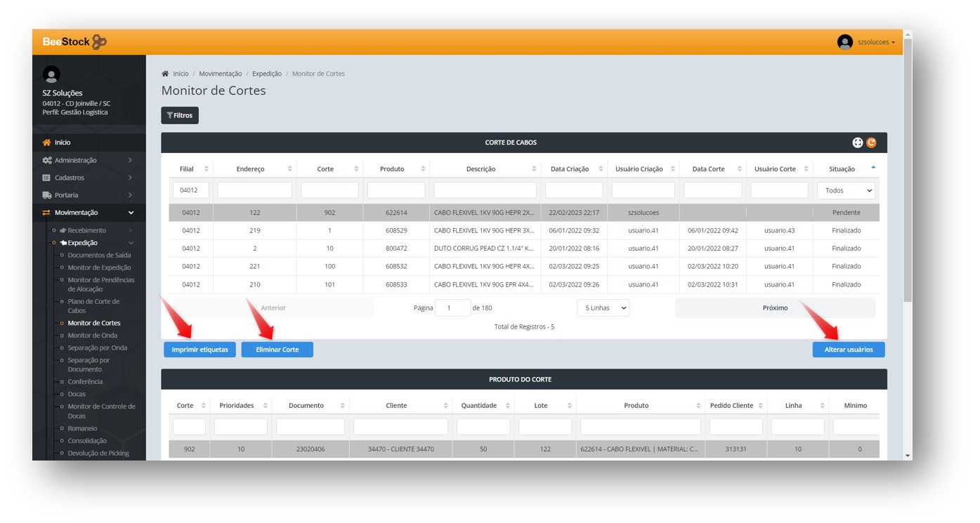Open the Situação 'Todos' filter dropdown

pyautogui.click(x=846, y=190)
